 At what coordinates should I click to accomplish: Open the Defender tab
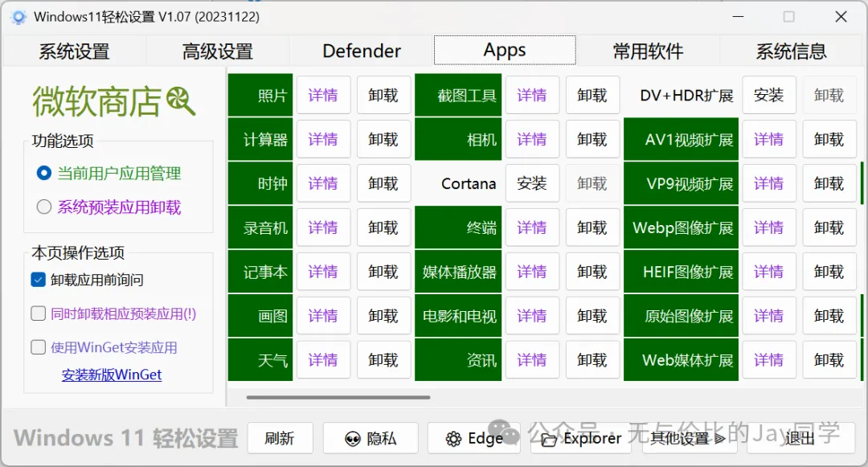point(362,51)
